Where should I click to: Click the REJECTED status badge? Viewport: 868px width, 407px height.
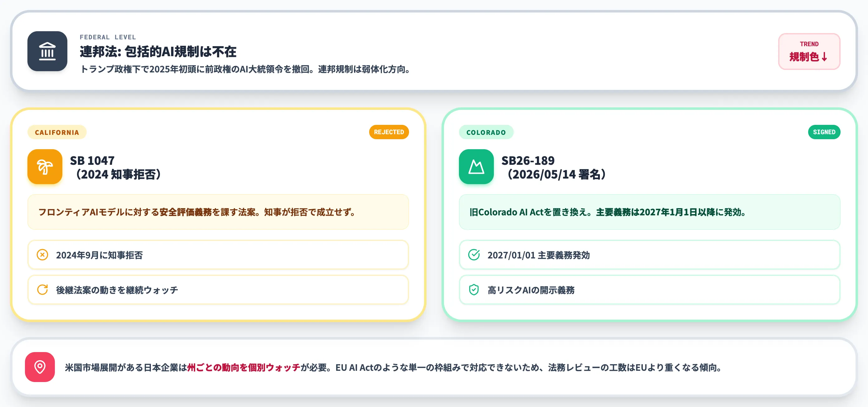click(x=389, y=132)
